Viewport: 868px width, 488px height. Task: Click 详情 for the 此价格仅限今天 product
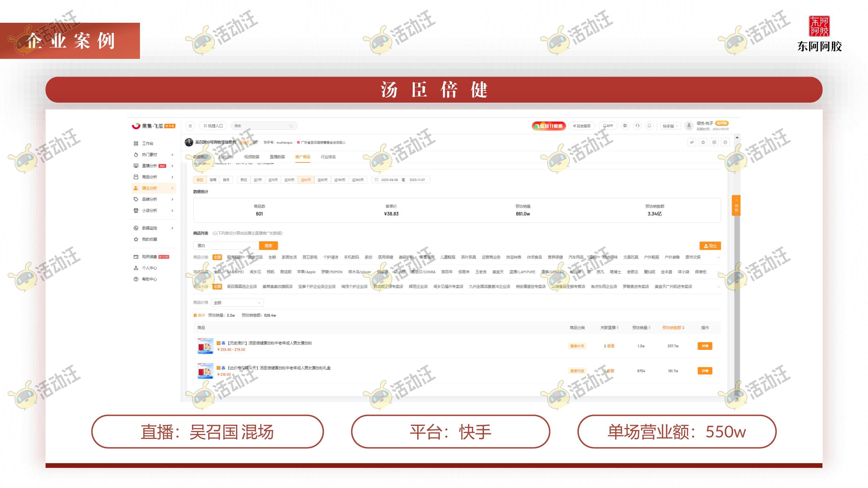tap(705, 371)
